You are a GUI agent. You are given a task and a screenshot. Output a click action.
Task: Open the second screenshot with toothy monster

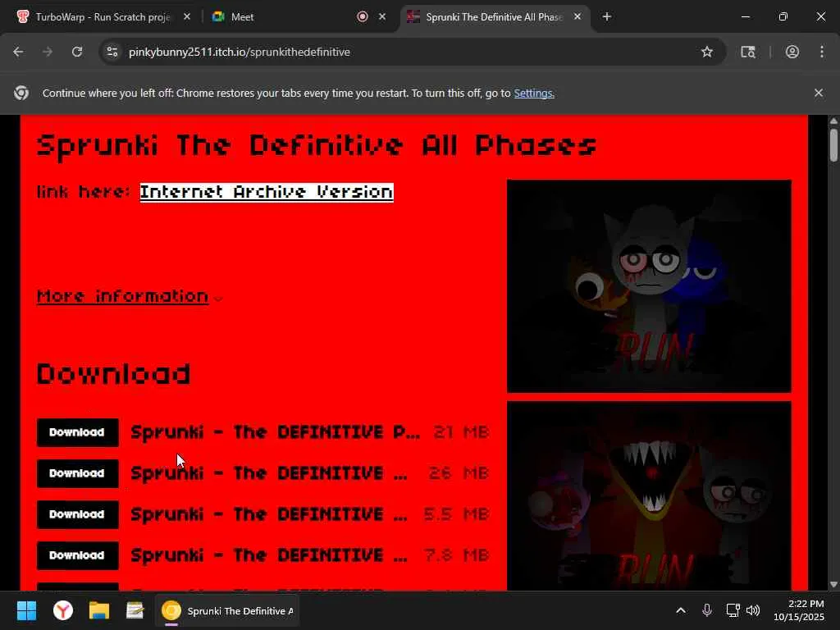[x=650, y=496]
